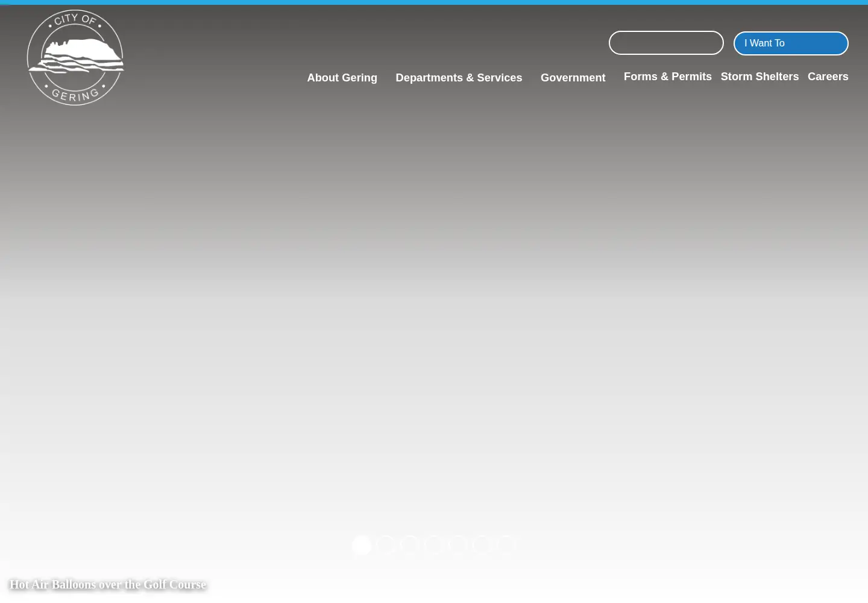Jump to the fourth slideshow dot
The image size is (868, 603).
point(434,545)
